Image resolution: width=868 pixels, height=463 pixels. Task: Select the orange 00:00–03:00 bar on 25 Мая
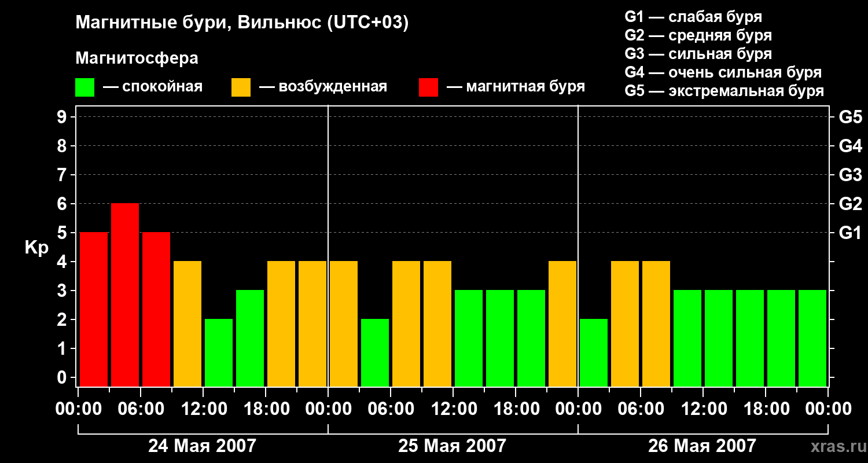click(344, 324)
